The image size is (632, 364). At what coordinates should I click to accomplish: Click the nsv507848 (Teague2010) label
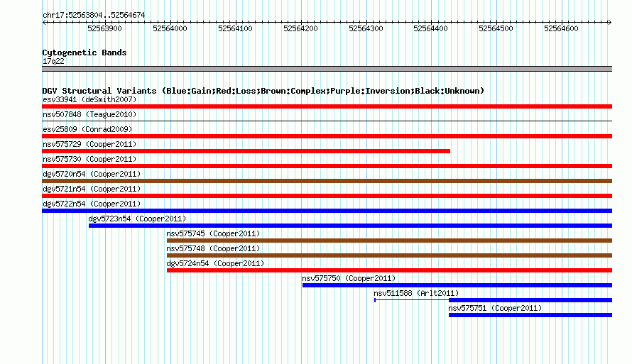pyautogui.click(x=89, y=114)
